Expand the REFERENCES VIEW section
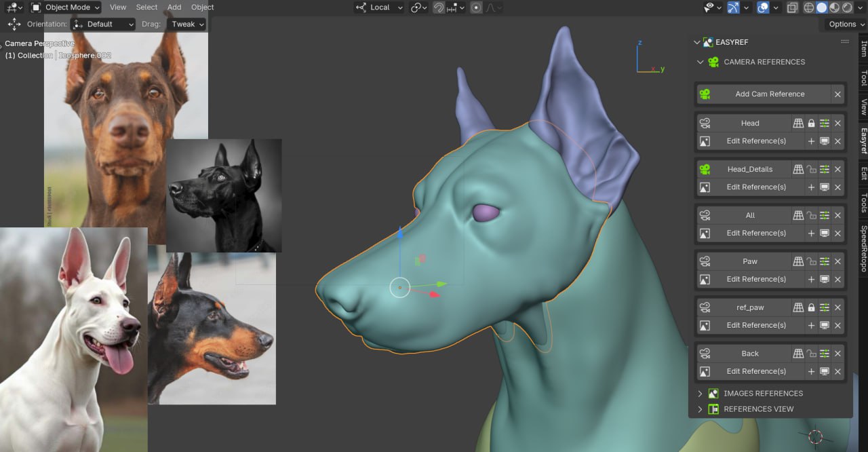The height and width of the screenshot is (452, 868). tap(701, 409)
